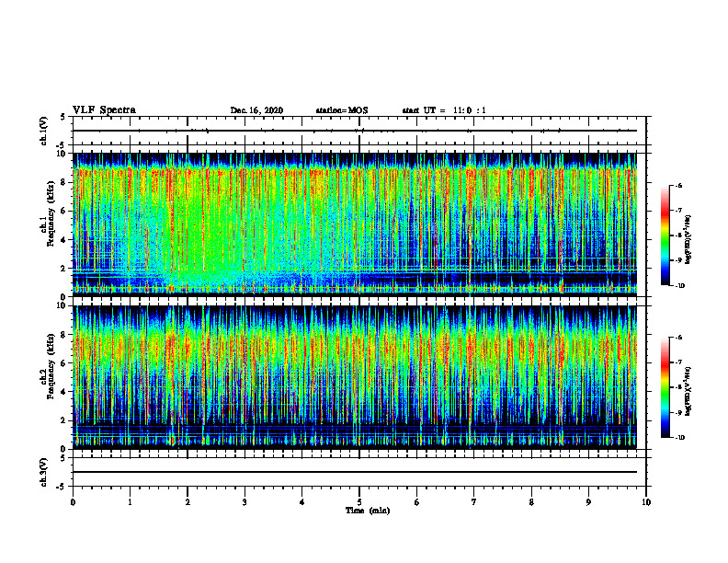The width and height of the screenshot is (728, 563).
Task: Click the "-10" tick on ch.1 colorbar
Action: tap(680, 286)
